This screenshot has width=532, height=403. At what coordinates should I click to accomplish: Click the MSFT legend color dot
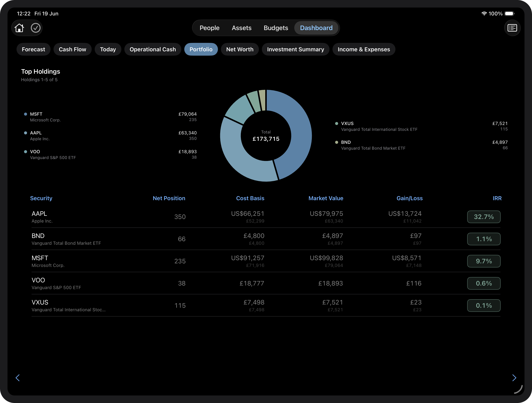[x=26, y=114]
